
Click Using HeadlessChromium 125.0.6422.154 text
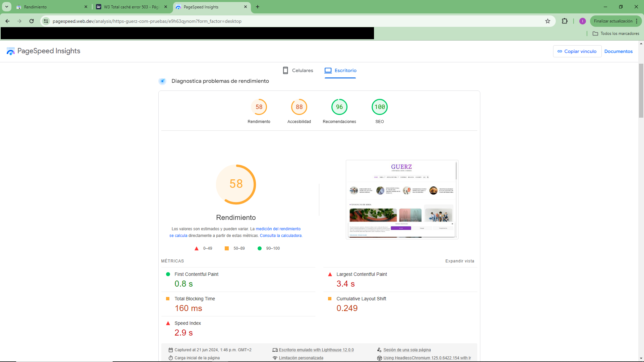click(x=427, y=358)
